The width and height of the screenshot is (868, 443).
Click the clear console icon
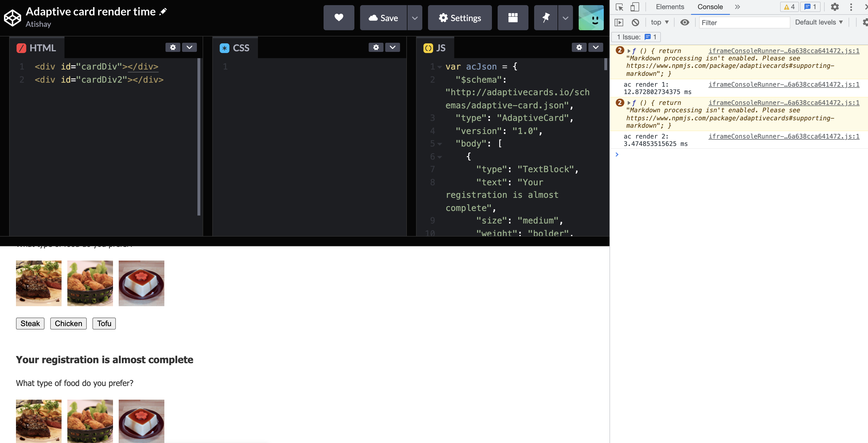(635, 23)
